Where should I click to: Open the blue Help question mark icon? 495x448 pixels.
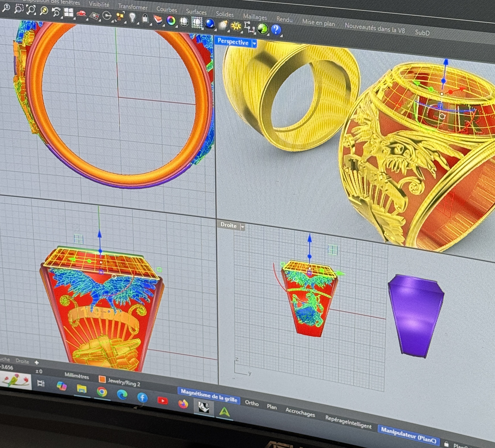tap(276, 30)
